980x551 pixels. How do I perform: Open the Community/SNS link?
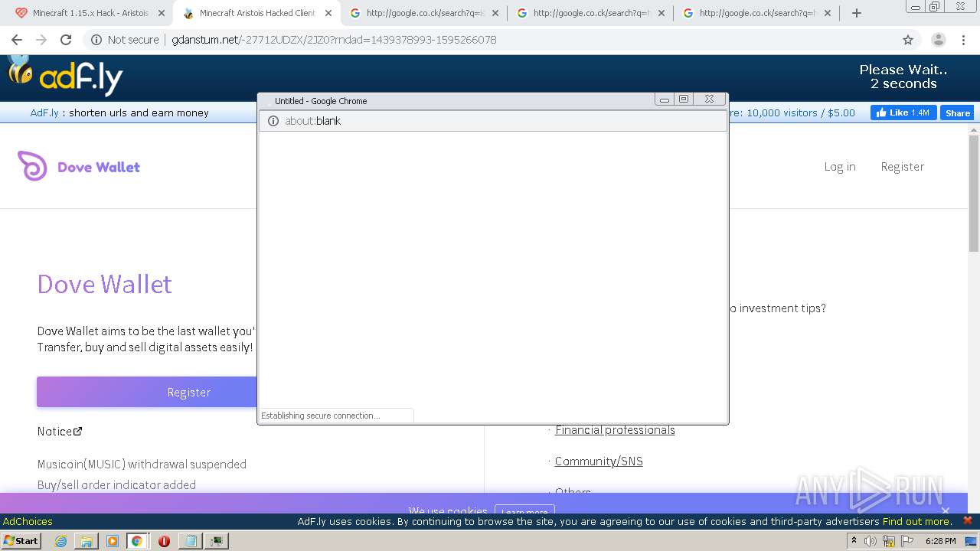[599, 461]
